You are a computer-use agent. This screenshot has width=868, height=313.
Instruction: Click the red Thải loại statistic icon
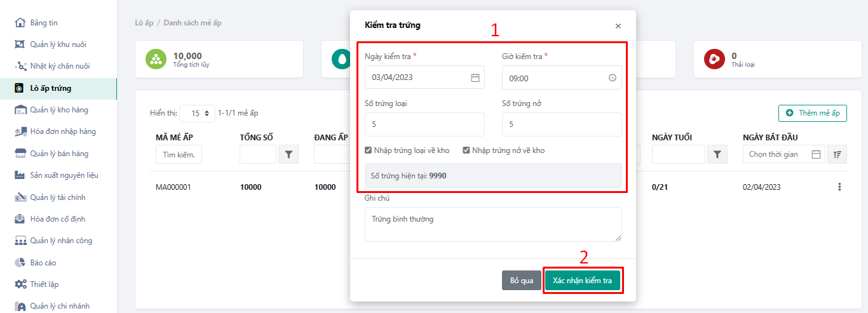[714, 59]
